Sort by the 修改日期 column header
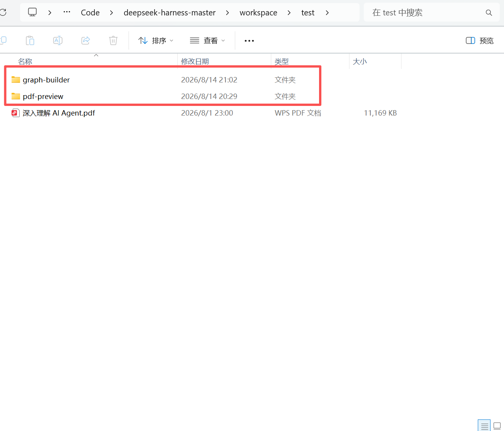 pos(195,61)
